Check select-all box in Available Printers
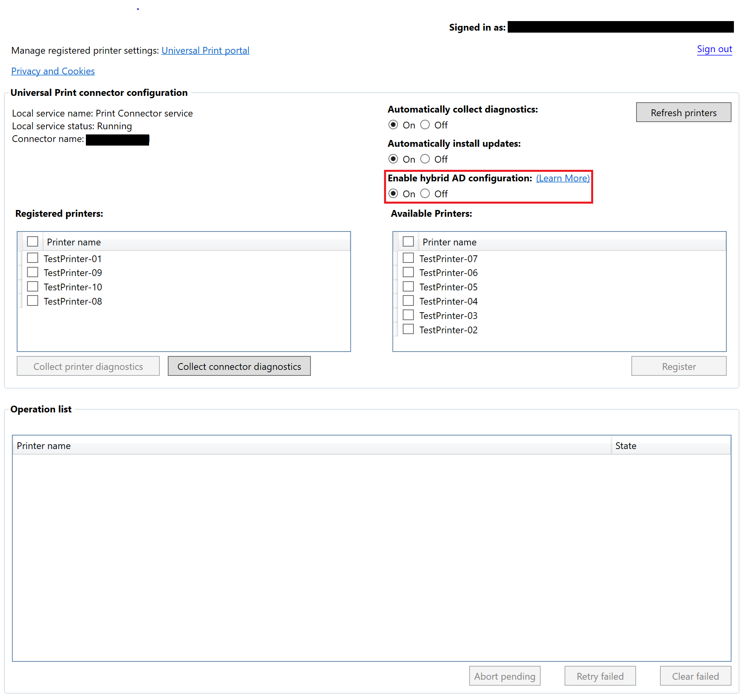Screen dimensions: 751x700 pyautogui.click(x=408, y=241)
